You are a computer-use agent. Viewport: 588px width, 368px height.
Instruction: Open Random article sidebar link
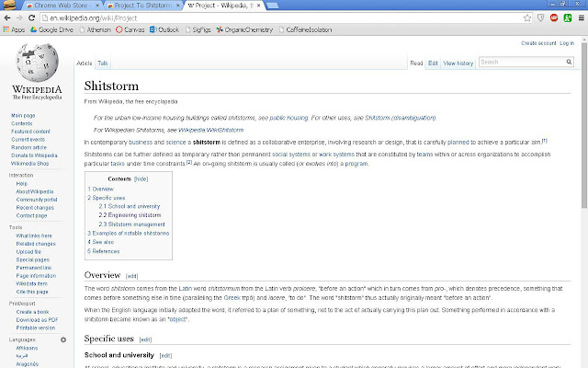pos(28,147)
